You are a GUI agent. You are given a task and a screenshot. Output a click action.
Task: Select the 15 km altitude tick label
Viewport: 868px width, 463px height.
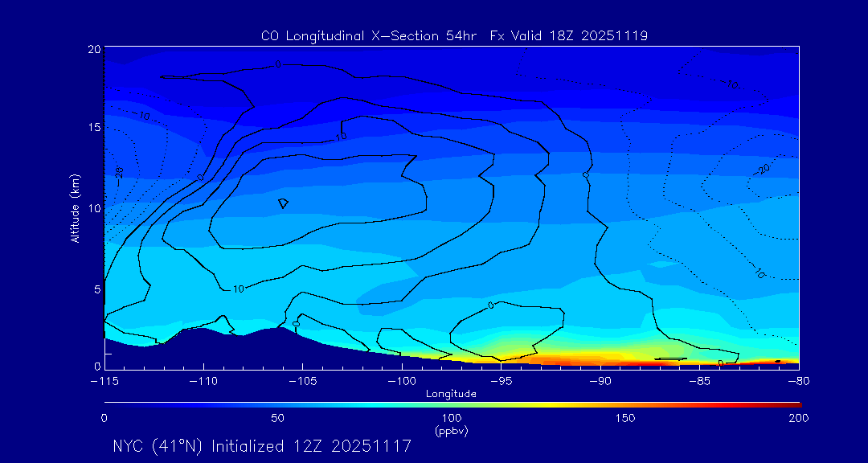pos(93,128)
